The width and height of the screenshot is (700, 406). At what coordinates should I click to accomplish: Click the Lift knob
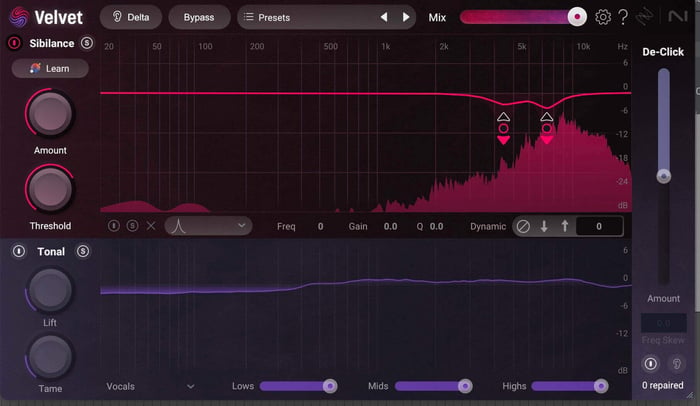pyautogui.click(x=50, y=289)
